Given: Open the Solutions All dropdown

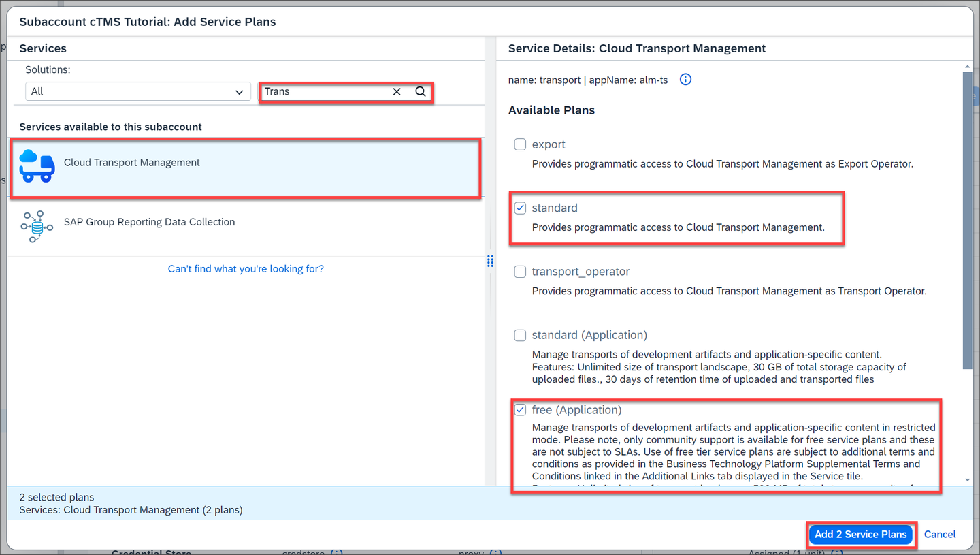Looking at the screenshot, I should click(x=137, y=91).
